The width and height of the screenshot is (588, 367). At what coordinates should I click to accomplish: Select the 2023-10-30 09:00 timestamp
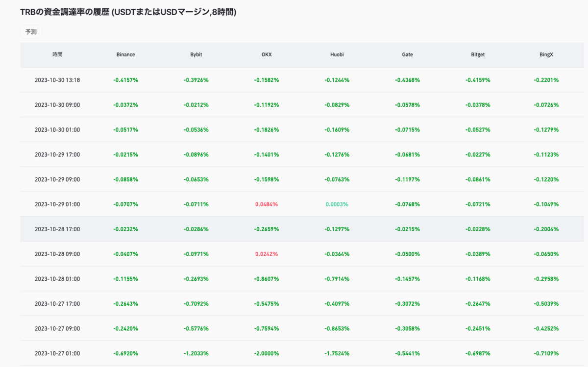pyautogui.click(x=57, y=105)
